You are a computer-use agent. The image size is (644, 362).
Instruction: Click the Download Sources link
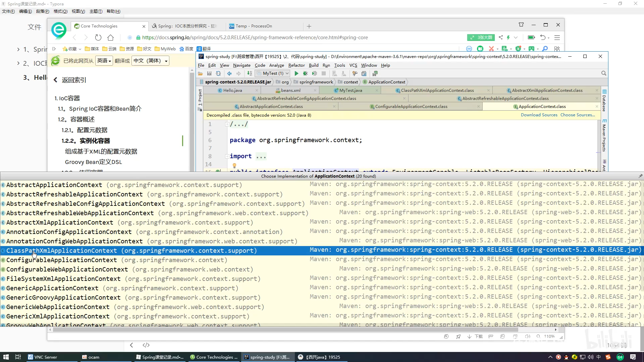click(539, 115)
